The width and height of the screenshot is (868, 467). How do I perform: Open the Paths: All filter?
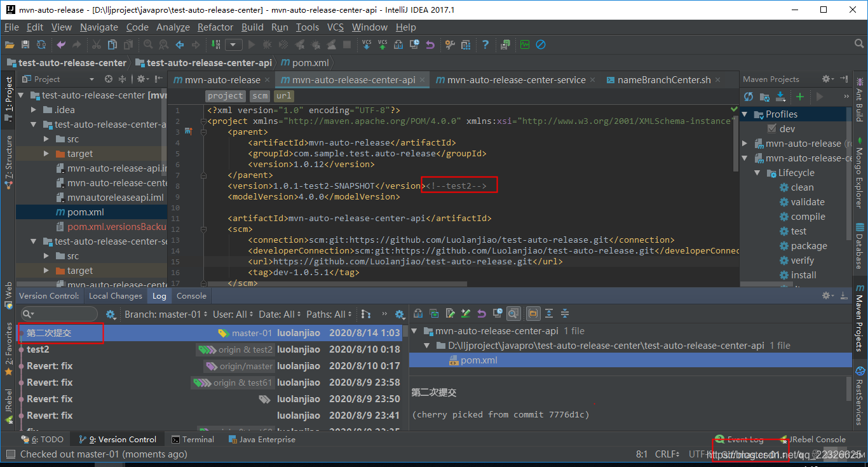coord(329,315)
